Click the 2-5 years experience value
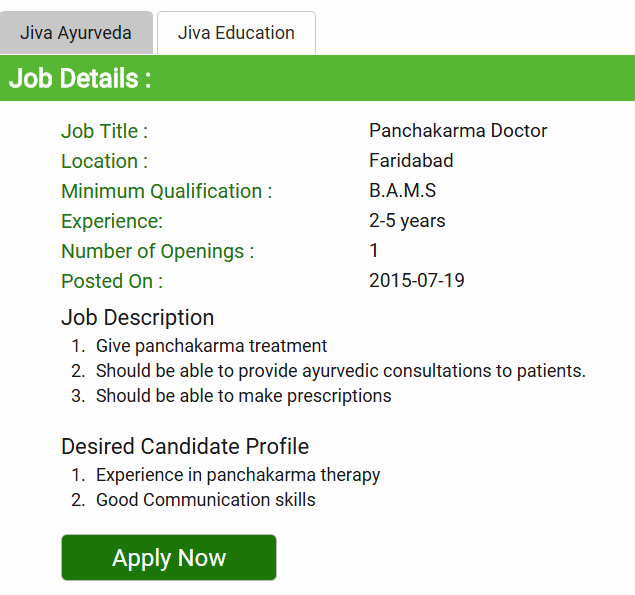 pos(407,221)
